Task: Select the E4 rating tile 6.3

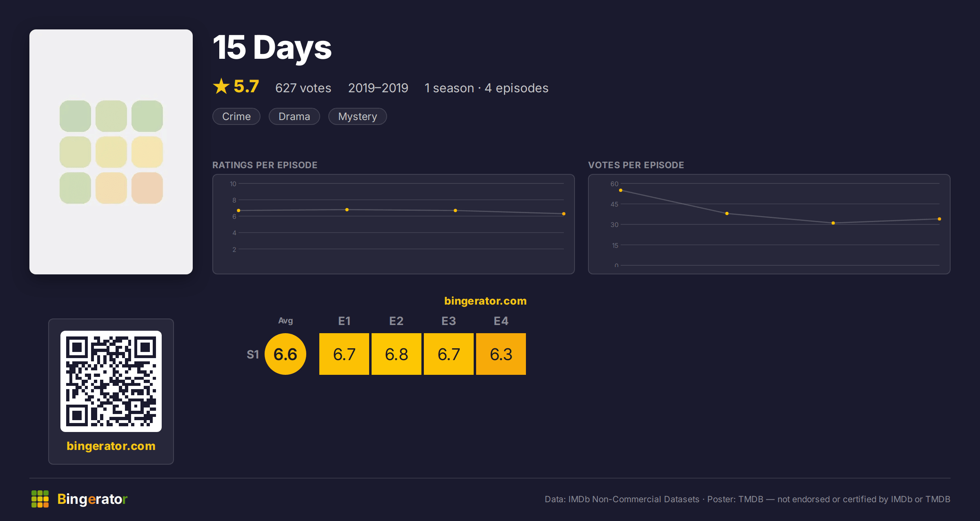Action: [501, 354]
